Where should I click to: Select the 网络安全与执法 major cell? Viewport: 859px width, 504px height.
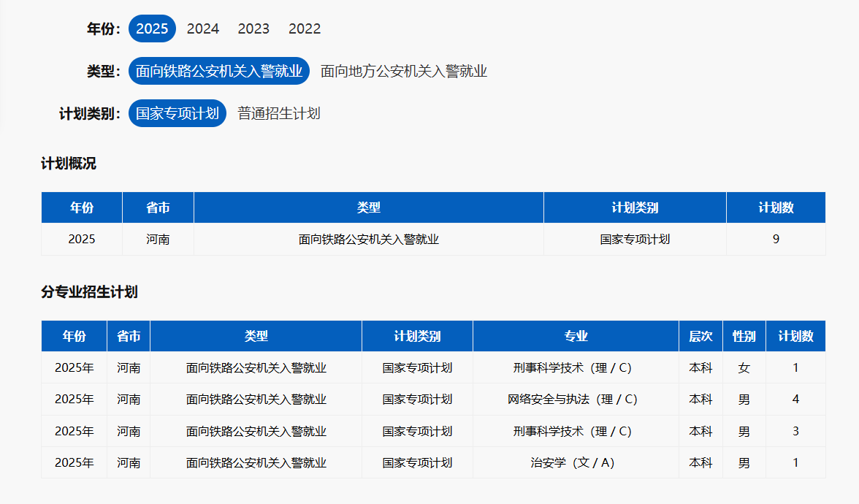573,400
